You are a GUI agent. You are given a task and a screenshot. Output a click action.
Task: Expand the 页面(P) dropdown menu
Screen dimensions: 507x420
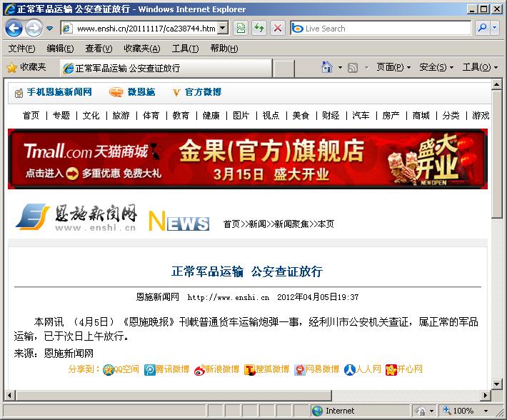393,67
